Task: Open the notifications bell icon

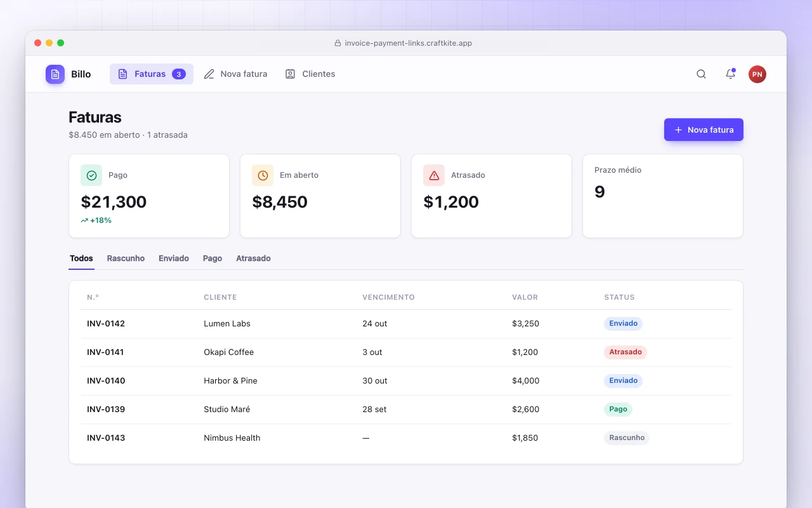Action: (730, 74)
